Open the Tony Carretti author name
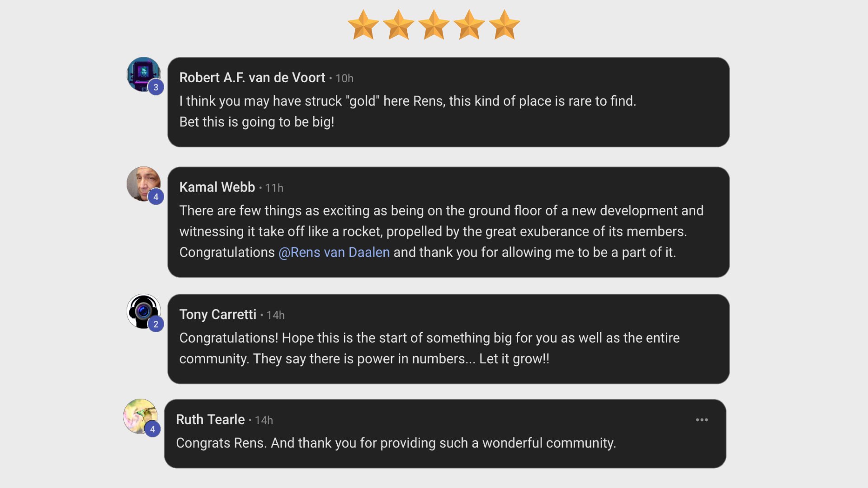Screen dimensions: 868x488 point(218,314)
